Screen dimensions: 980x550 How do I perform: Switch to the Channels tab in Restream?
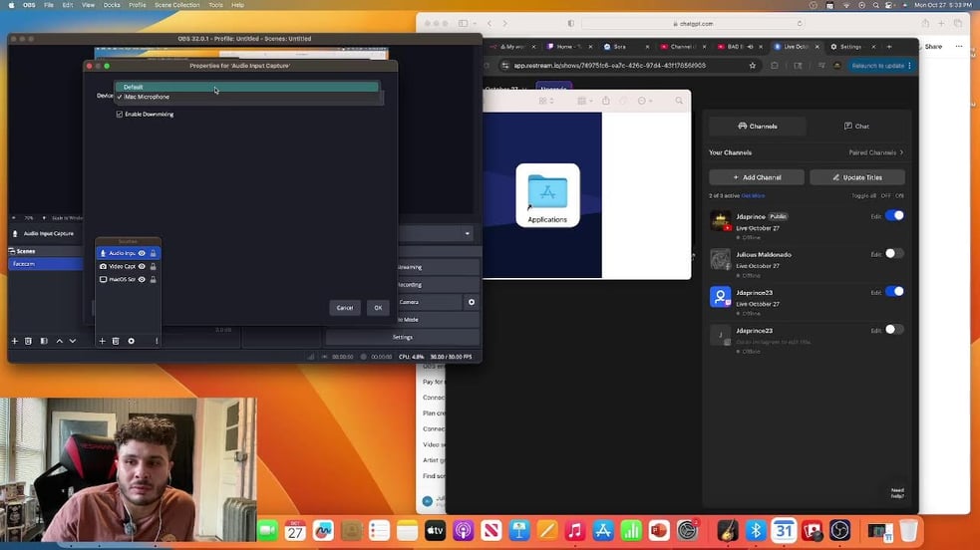click(758, 127)
